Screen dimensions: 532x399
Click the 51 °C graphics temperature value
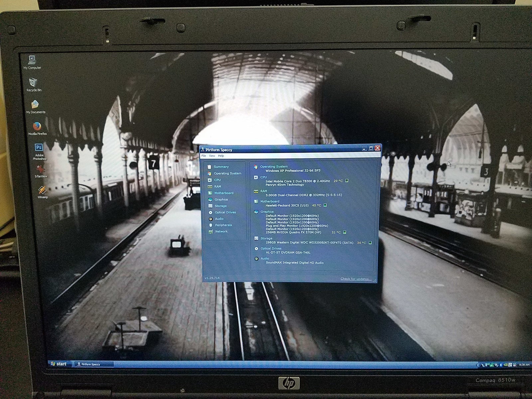(x=336, y=232)
